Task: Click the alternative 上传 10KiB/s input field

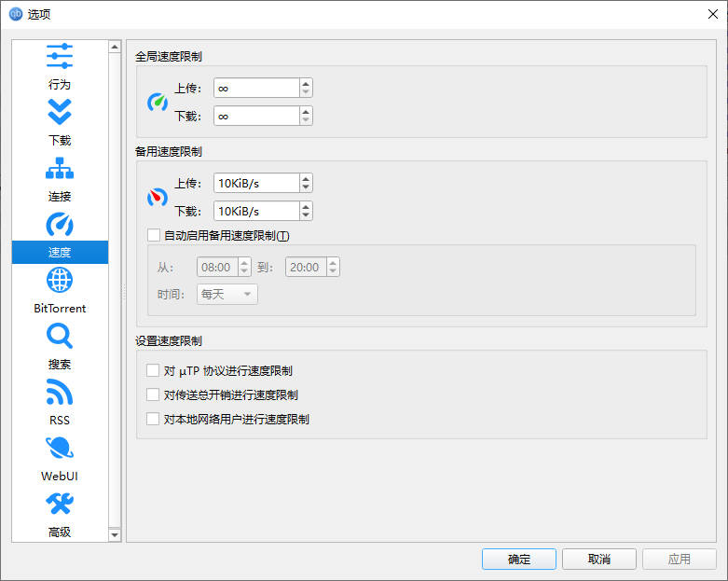Action: pyautogui.click(x=255, y=183)
